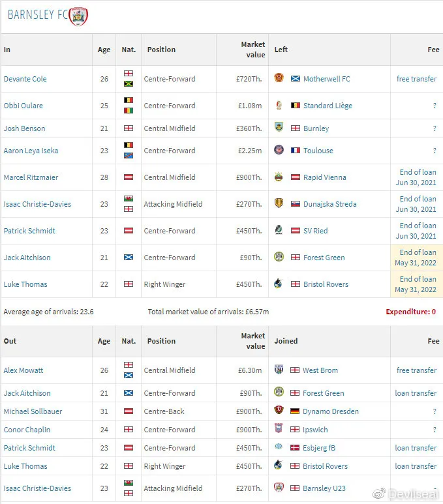443x504 pixels.
Task: Open the Ipswich club link
Action: coord(315,430)
